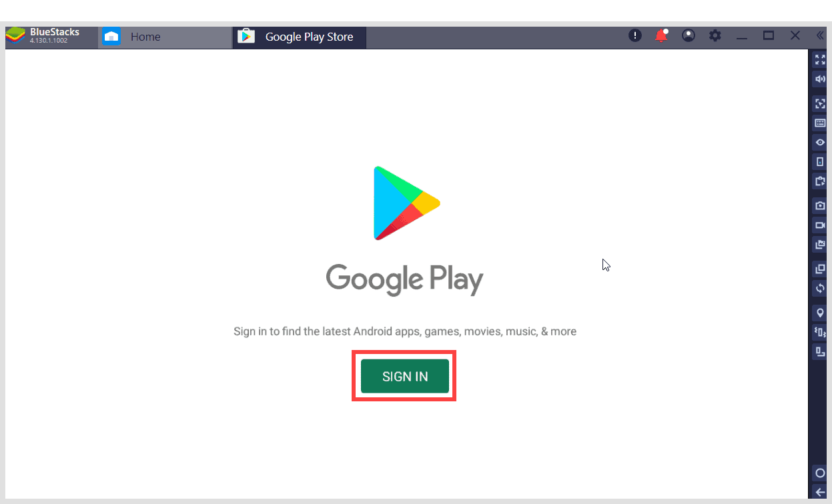Click BlueStacks version 4.130.1.1002 text
The width and height of the screenshot is (832, 504).
pos(48,41)
